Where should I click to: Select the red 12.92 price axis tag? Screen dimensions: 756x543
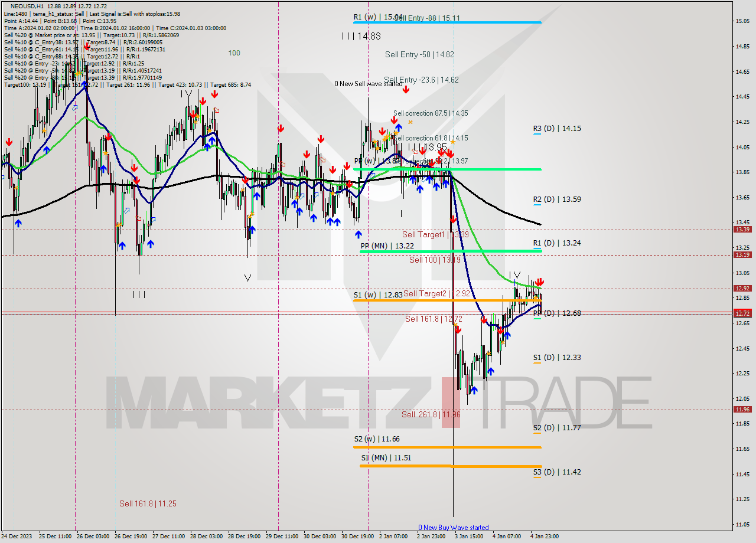click(x=742, y=288)
